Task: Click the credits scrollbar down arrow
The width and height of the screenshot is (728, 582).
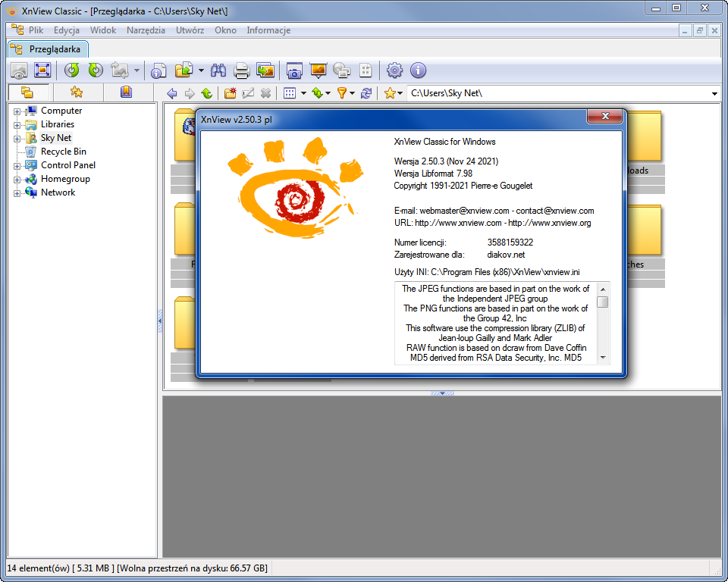Action: [x=603, y=358]
